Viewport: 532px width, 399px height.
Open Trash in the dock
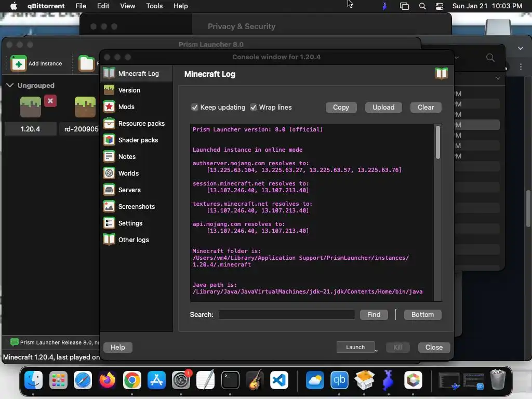point(498,380)
